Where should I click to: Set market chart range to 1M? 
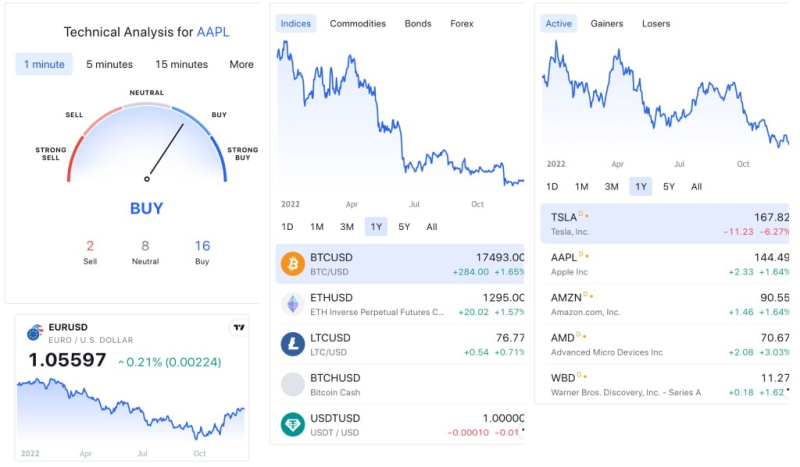tap(317, 227)
